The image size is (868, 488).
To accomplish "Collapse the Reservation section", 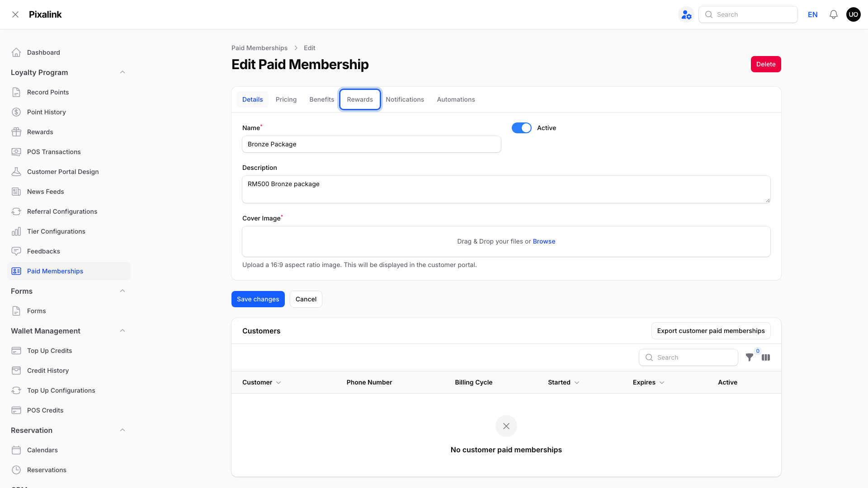I will pyautogui.click(x=123, y=430).
